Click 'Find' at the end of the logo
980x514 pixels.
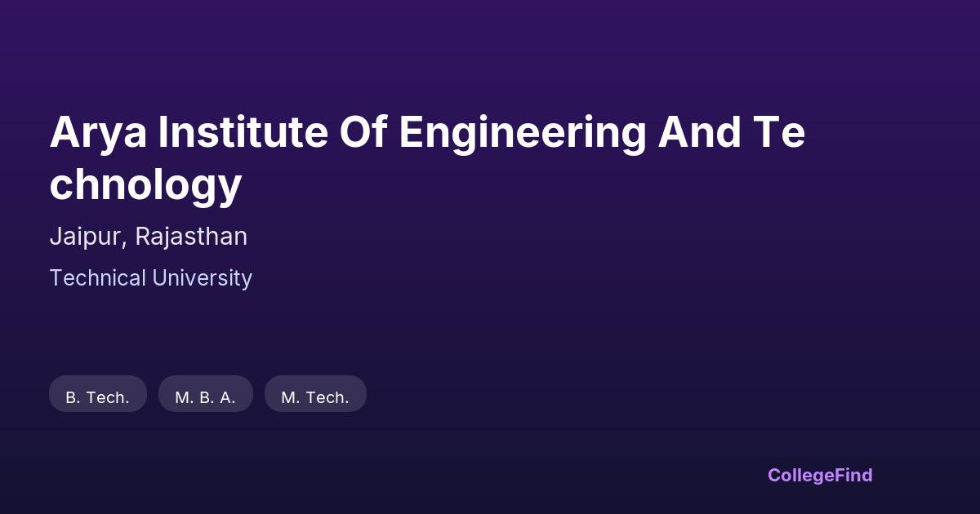coord(856,475)
